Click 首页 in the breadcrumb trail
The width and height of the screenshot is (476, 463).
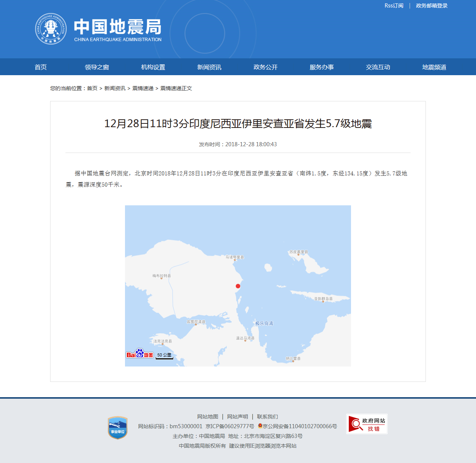pos(92,88)
